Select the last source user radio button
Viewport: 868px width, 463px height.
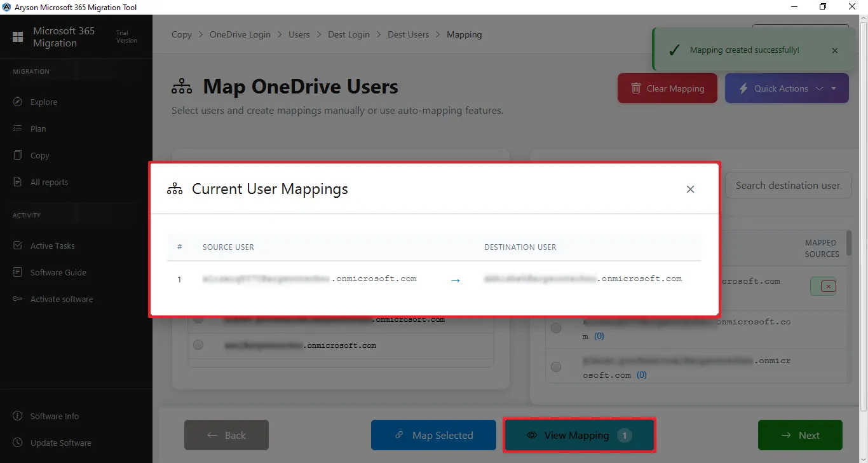pos(198,345)
